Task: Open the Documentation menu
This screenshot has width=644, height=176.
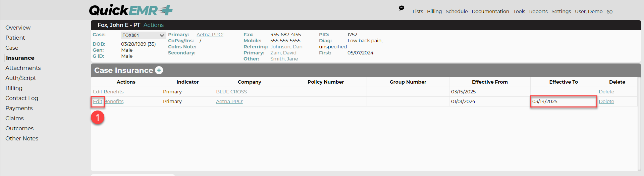Action: coord(490,11)
